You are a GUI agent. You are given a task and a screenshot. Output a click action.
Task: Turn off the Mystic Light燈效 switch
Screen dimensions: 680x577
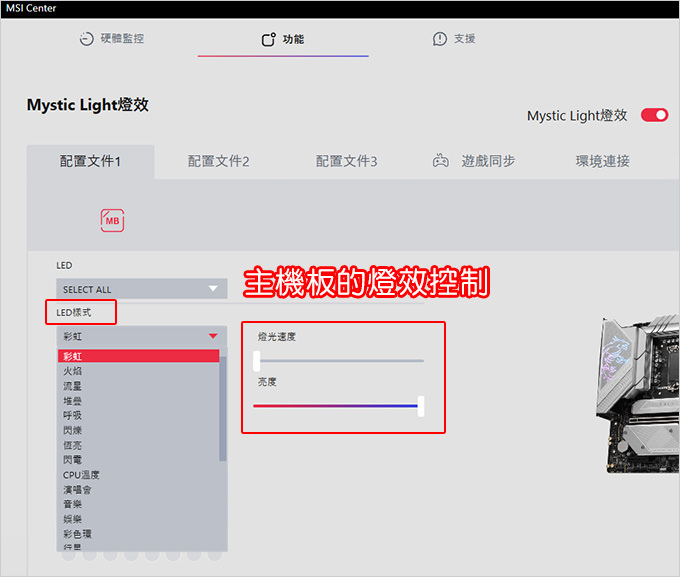[x=654, y=115]
